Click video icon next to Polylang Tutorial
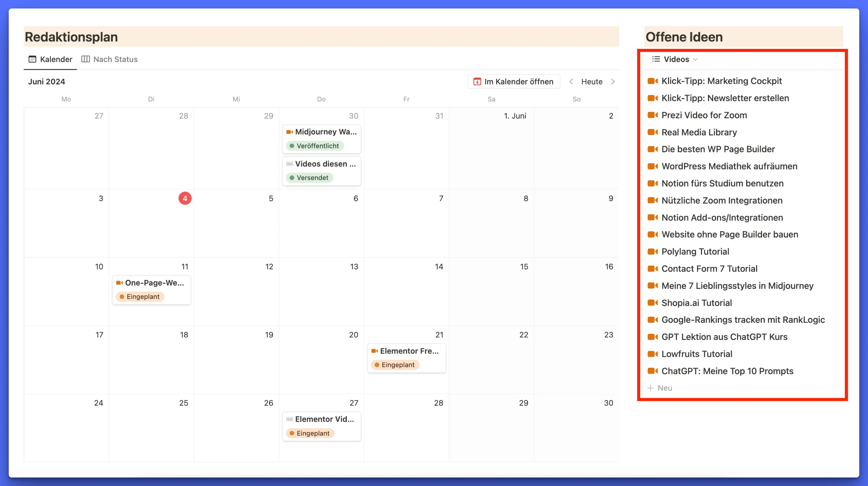868x486 pixels. pos(652,252)
